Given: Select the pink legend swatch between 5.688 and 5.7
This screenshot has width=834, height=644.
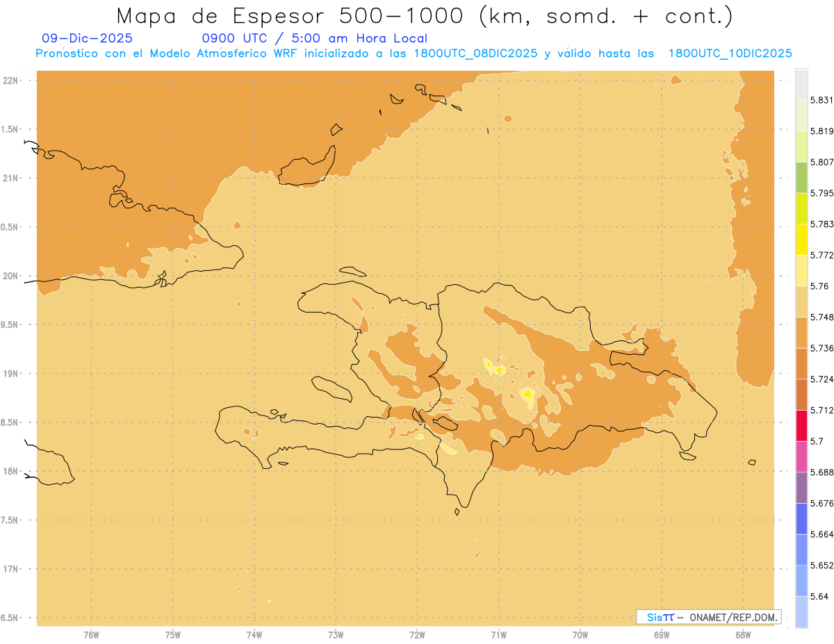Looking at the screenshot, I should click(x=801, y=456).
